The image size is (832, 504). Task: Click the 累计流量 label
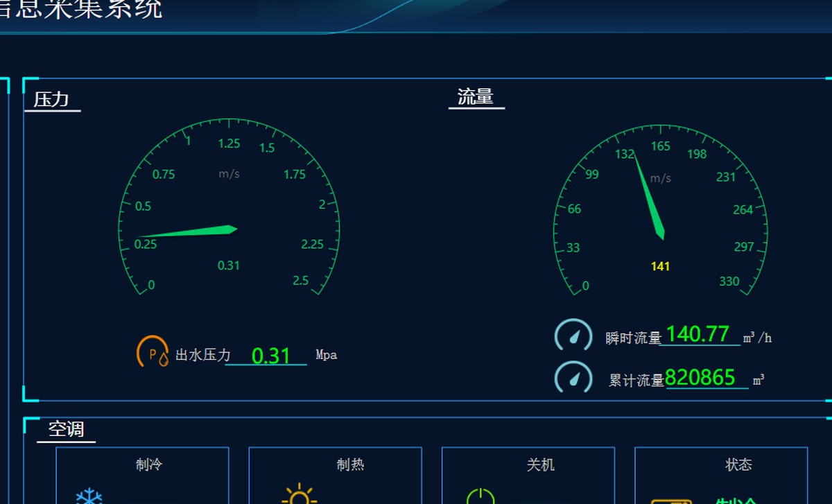coord(636,381)
